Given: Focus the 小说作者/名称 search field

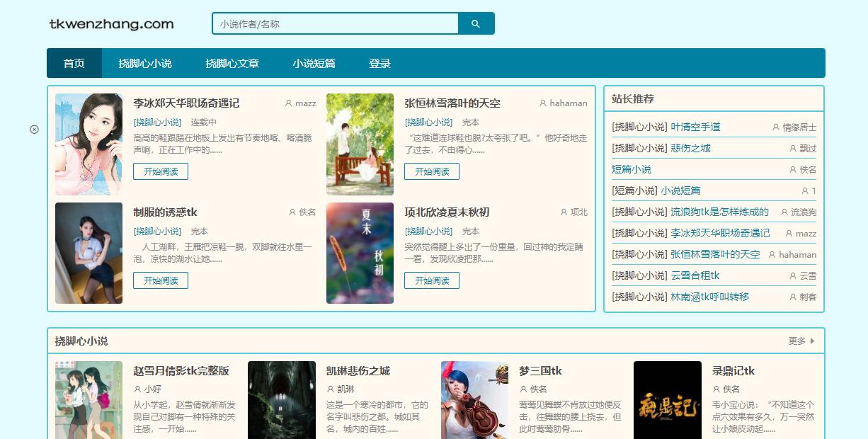Looking at the screenshot, I should [336, 23].
